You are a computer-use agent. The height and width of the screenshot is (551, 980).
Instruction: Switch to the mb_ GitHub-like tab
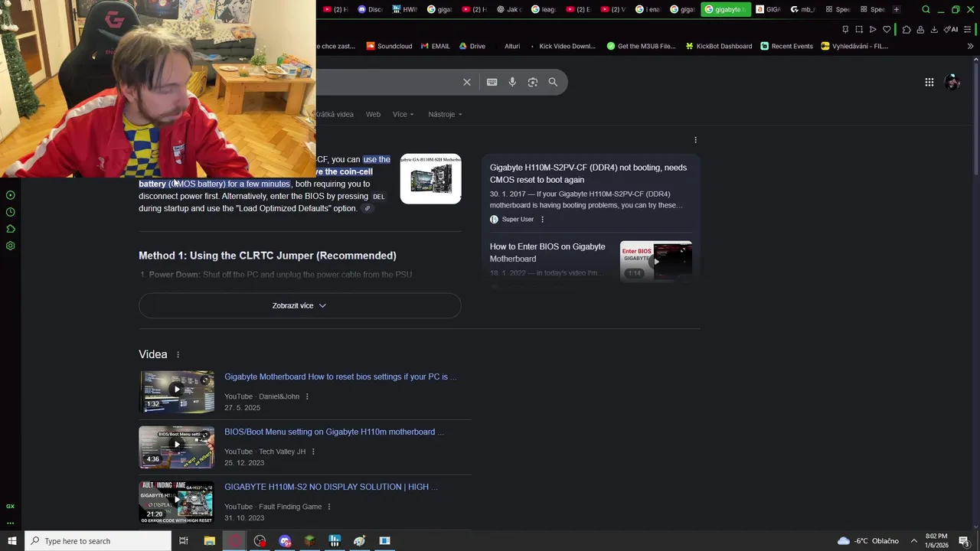802,9
